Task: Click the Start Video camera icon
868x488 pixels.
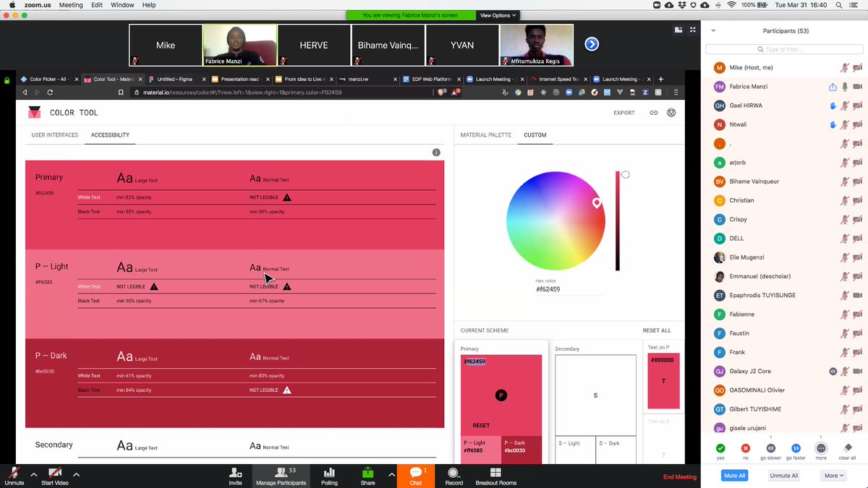Action: click(55, 472)
